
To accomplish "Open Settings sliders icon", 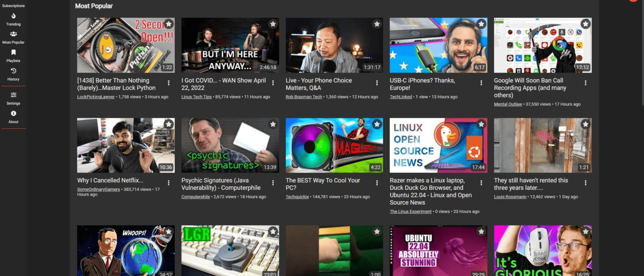I will click(13, 95).
